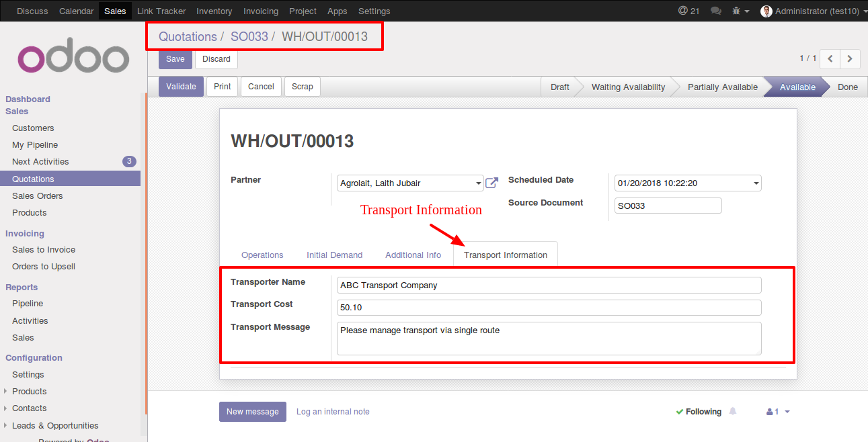Open the external link icon beside Partner

[x=492, y=183]
